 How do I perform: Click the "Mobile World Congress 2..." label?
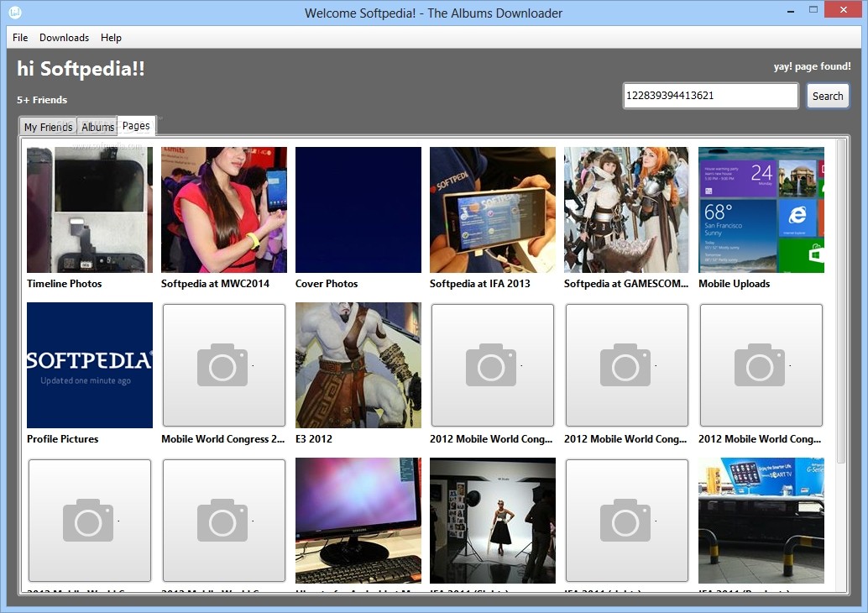click(x=222, y=439)
